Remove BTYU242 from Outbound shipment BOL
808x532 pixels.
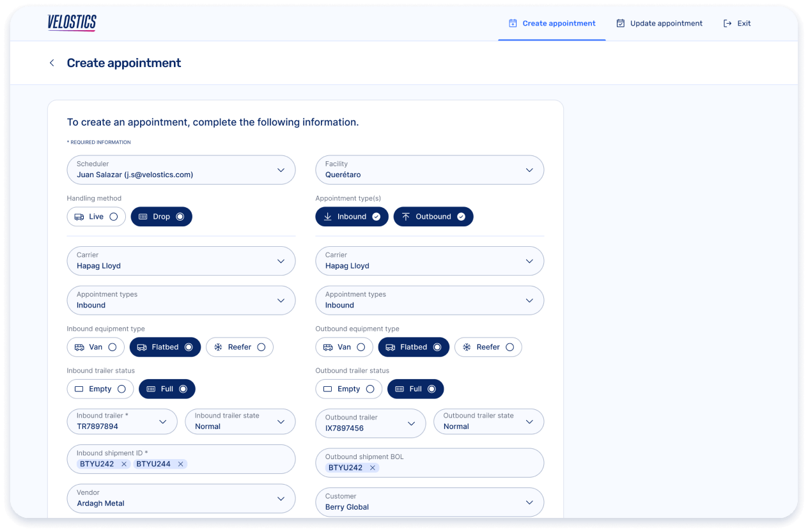[x=373, y=467]
